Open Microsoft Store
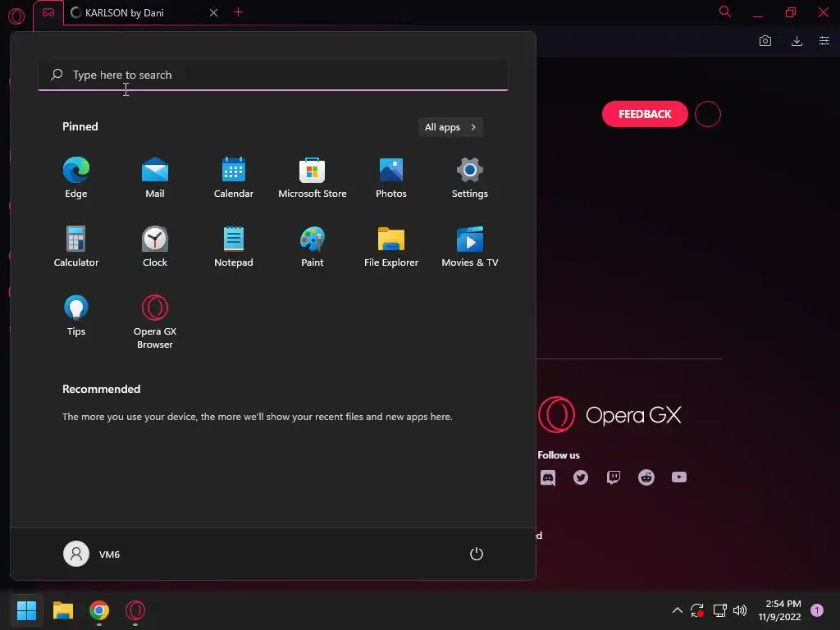The height and width of the screenshot is (630, 840). tap(313, 177)
